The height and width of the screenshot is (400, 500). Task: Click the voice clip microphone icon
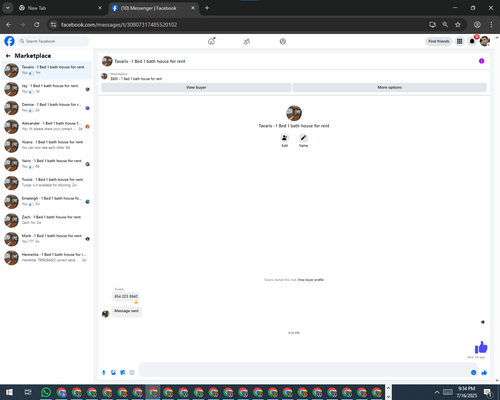click(x=104, y=372)
